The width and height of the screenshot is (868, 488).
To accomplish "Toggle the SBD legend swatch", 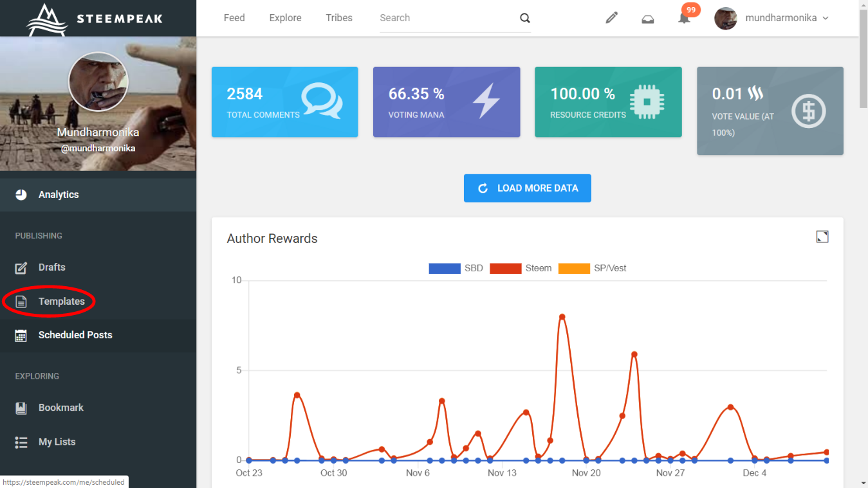I will click(445, 268).
